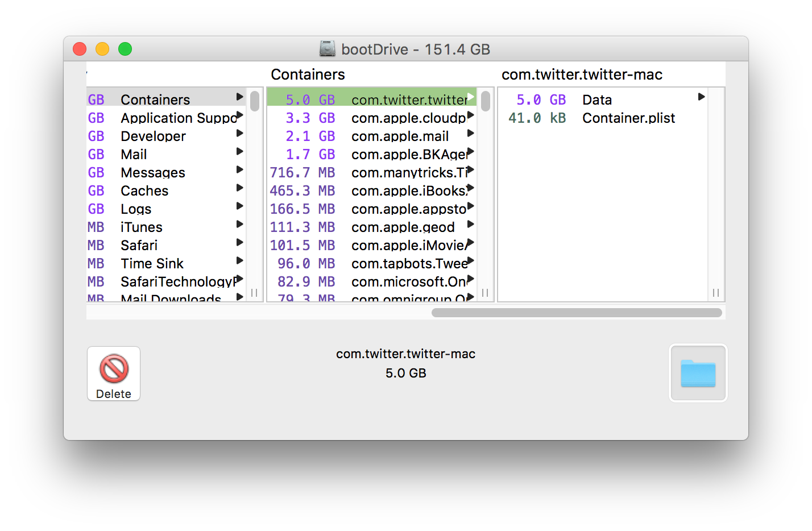Expand the com.apple.geod container arrow

point(470,225)
